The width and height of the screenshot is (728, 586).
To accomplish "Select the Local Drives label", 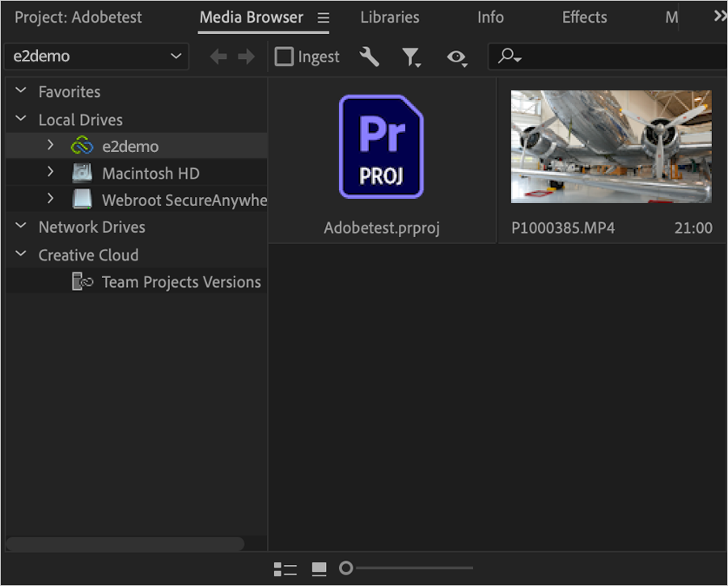I will click(x=80, y=120).
